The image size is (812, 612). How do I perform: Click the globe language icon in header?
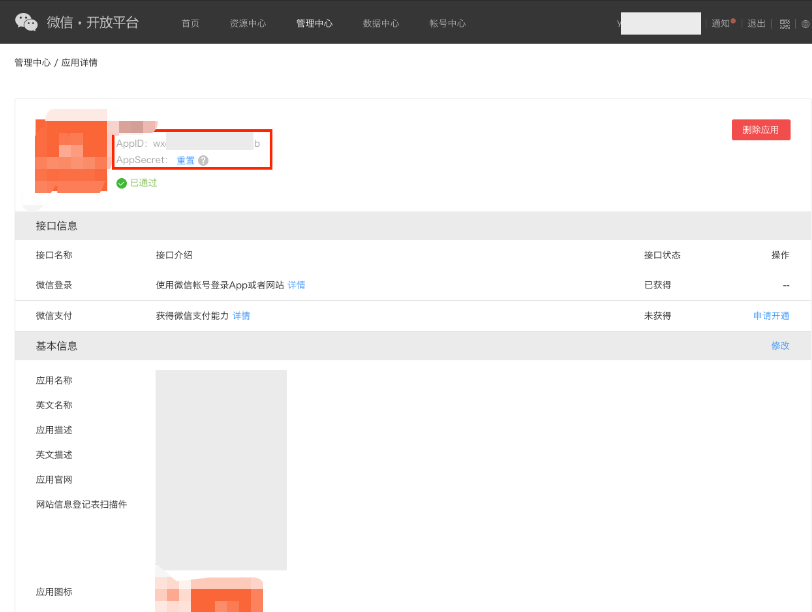tap(805, 24)
